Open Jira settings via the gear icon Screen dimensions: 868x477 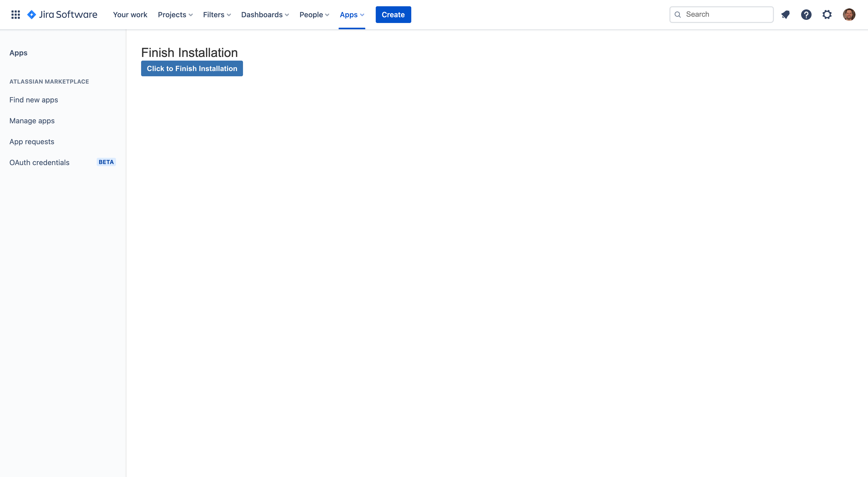pos(828,14)
